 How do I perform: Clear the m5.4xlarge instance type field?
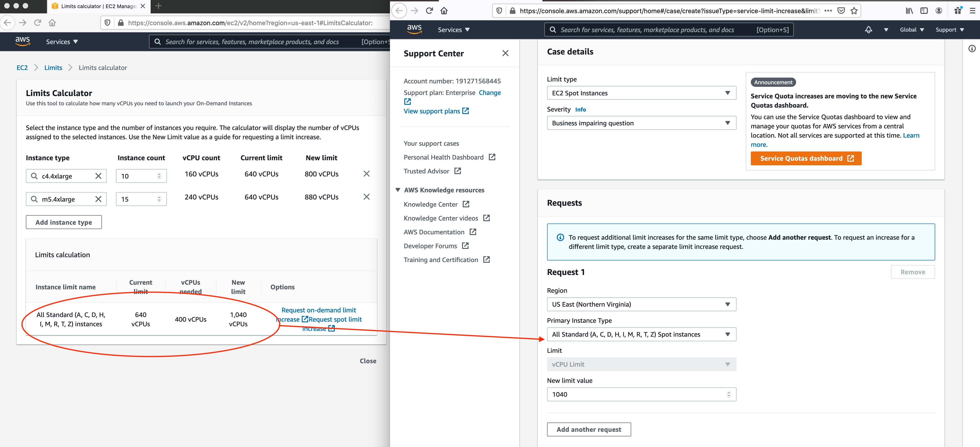(x=98, y=199)
